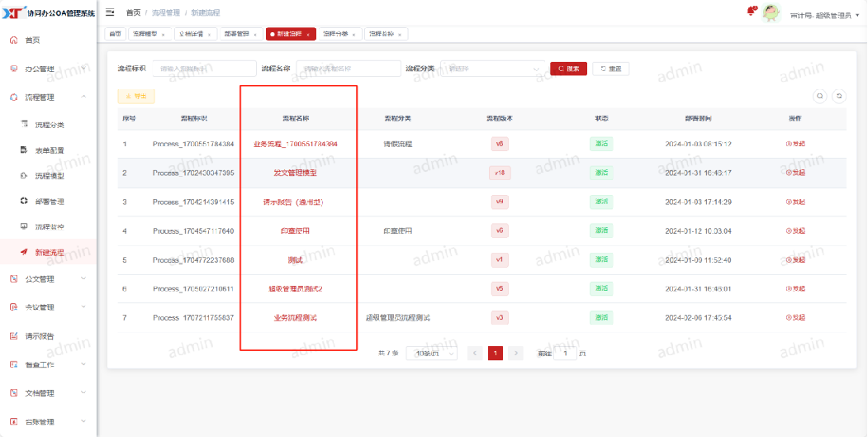
Task: Toggle the sidebar collapse hamburger icon
Action: (110, 12)
